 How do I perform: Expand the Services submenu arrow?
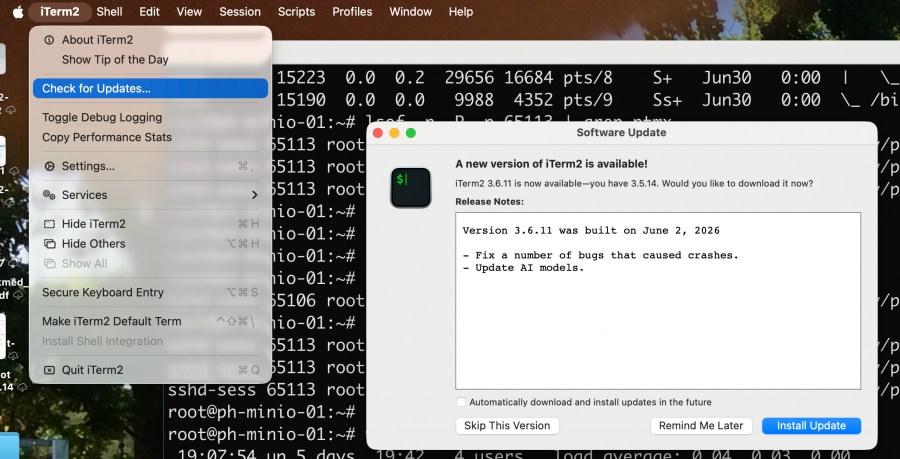pos(255,195)
